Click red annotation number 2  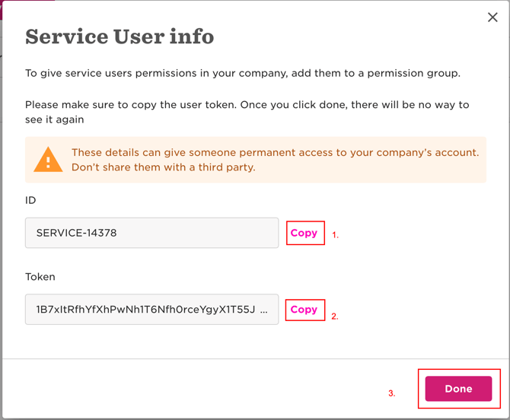(335, 316)
